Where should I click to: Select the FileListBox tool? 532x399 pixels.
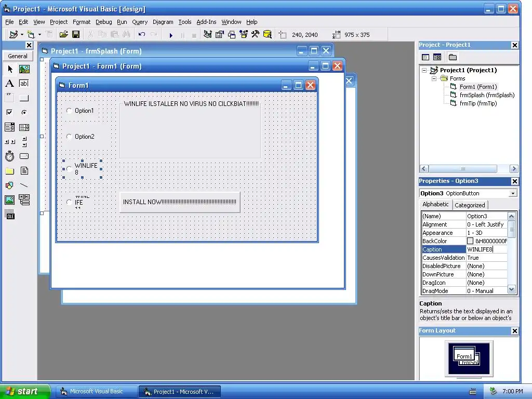tap(24, 170)
